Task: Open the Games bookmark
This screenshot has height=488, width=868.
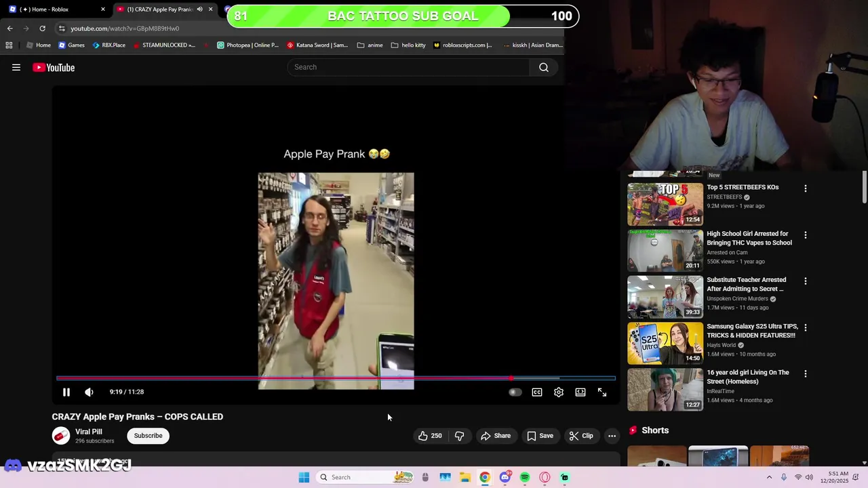Action: pos(71,45)
